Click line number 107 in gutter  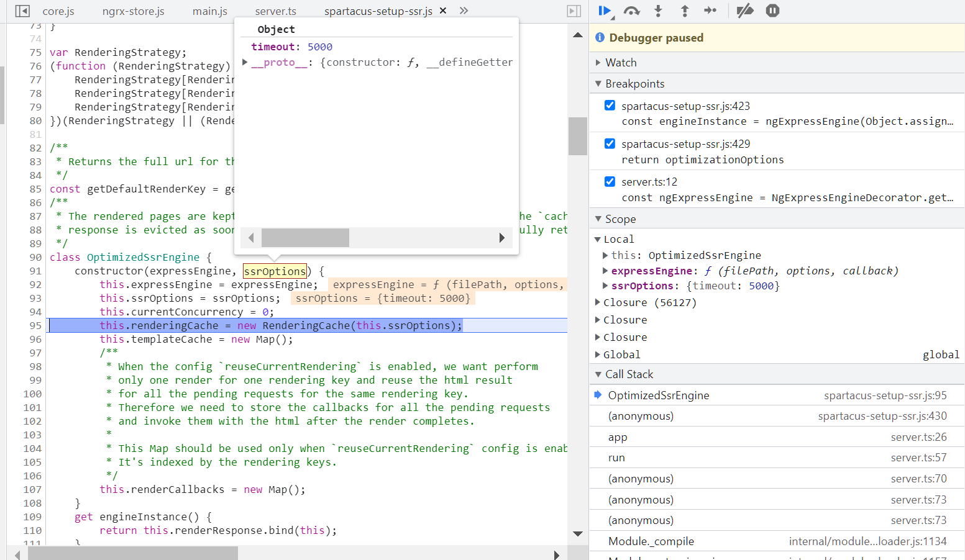tap(32, 489)
